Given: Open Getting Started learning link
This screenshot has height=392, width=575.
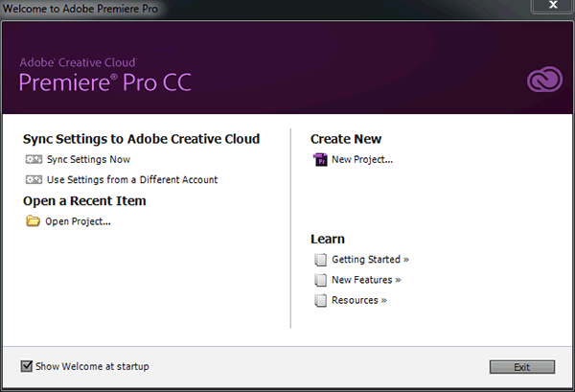Looking at the screenshot, I should click(370, 260).
